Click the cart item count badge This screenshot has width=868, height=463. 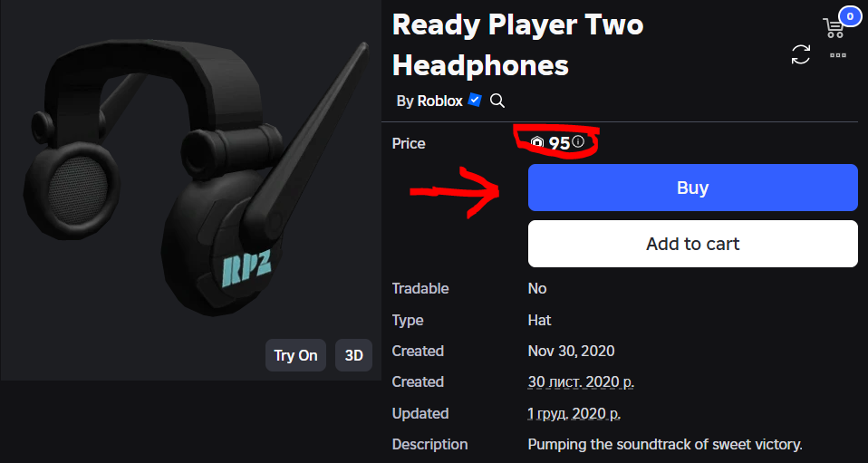point(849,15)
